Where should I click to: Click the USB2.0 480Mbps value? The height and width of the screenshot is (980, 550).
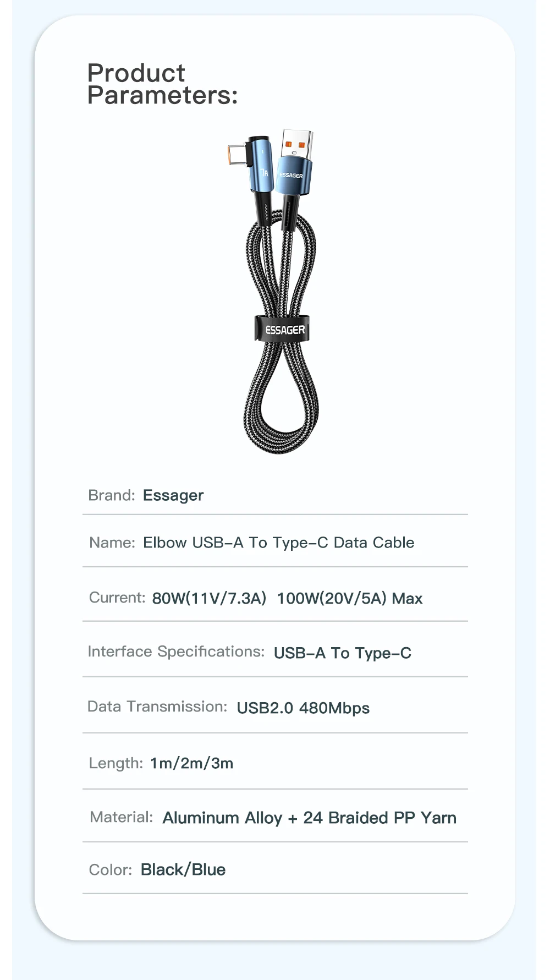coord(303,708)
